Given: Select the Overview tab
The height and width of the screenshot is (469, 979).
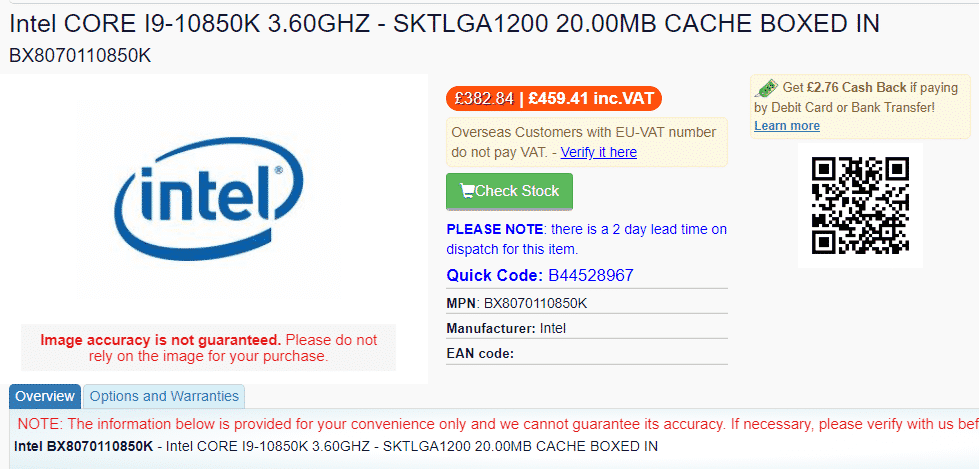Looking at the screenshot, I should point(45,397).
